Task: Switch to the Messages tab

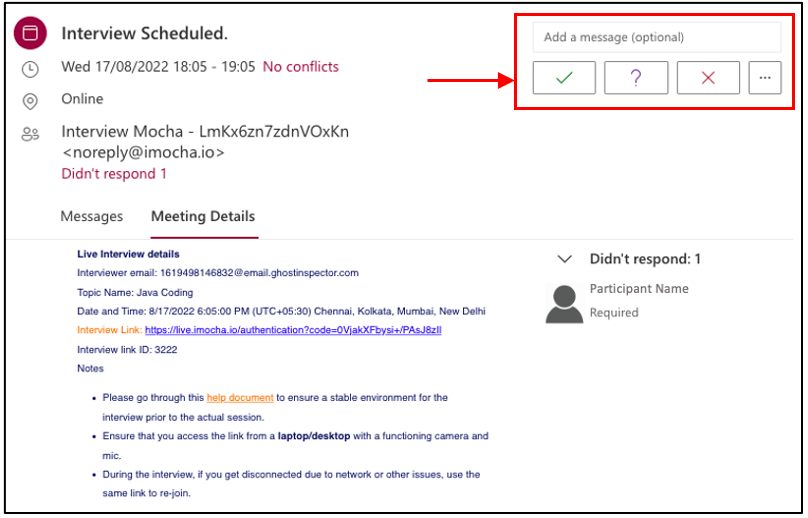Action: coord(92,216)
